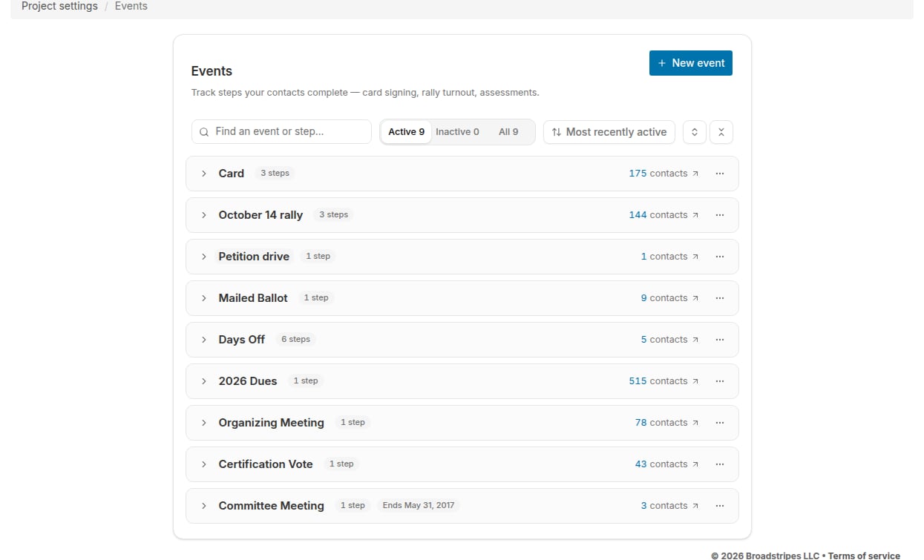Screen dimensions: 924x560
Task: Open the 1 contacts link for Petition drive
Action: pyautogui.click(x=669, y=257)
